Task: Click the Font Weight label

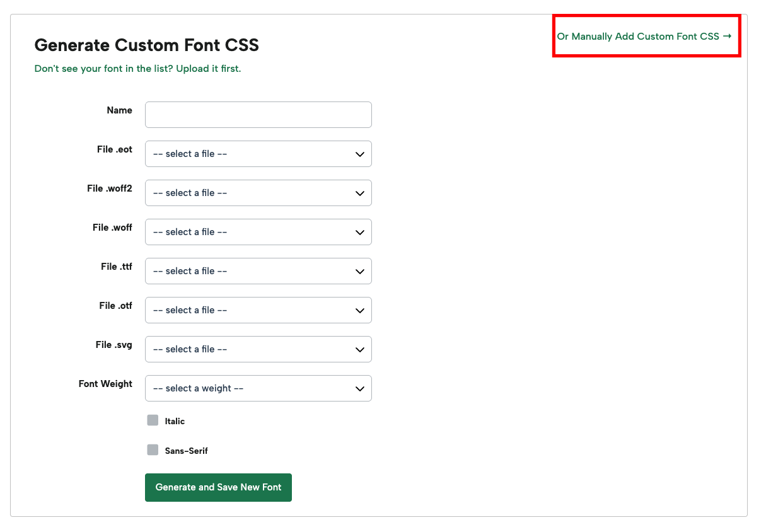Action: tap(105, 384)
